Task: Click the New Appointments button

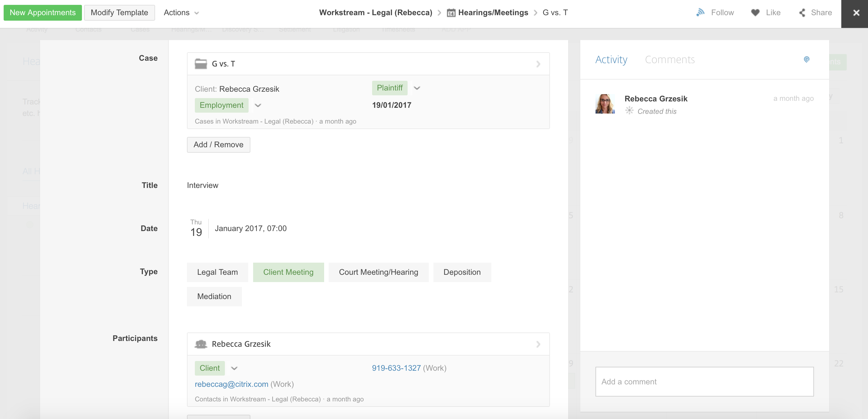Action: point(43,12)
